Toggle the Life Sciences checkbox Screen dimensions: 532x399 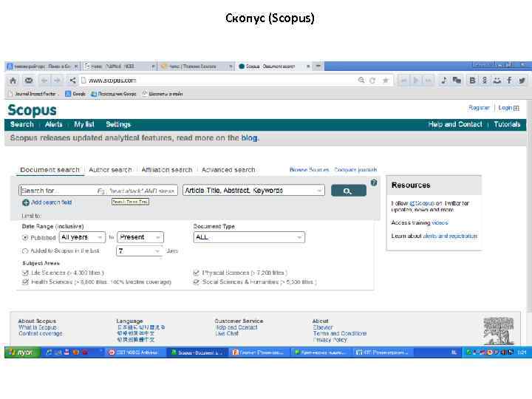(x=25, y=273)
